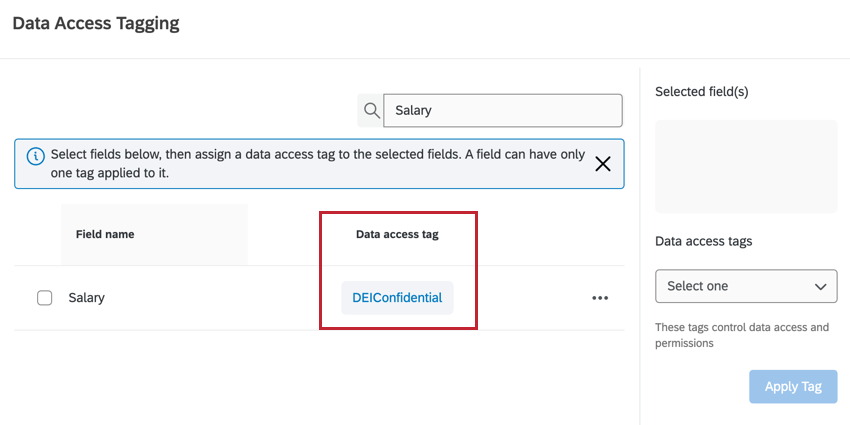Click the magnifying glass search icon

[x=371, y=110]
